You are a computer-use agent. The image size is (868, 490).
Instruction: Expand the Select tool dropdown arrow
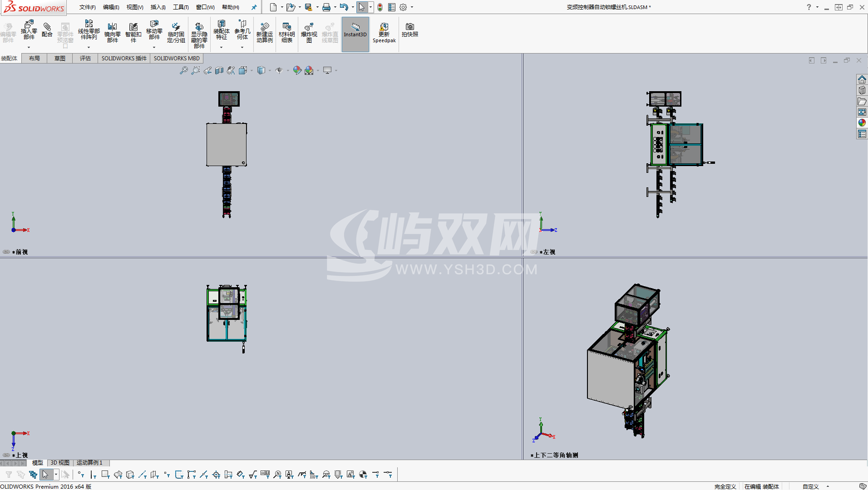(x=371, y=7)
